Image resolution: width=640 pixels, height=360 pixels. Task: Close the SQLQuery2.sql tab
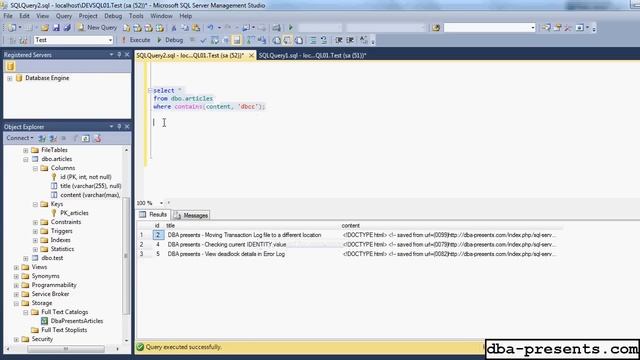(x=251, y=55)
